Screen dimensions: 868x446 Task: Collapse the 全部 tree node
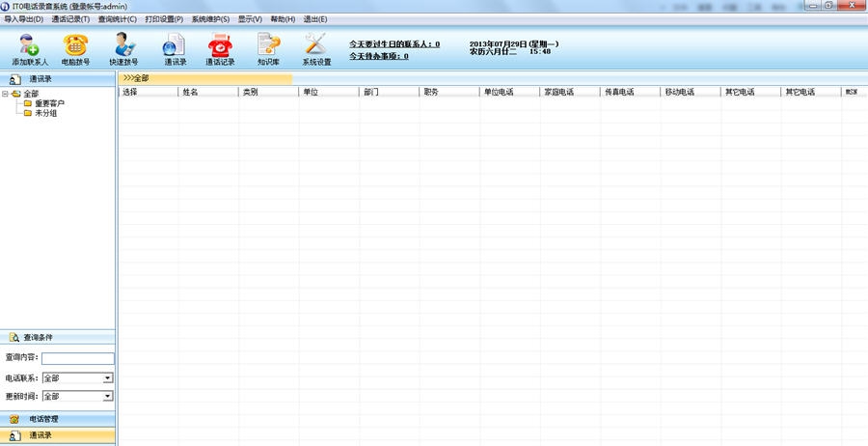point(5,95)
